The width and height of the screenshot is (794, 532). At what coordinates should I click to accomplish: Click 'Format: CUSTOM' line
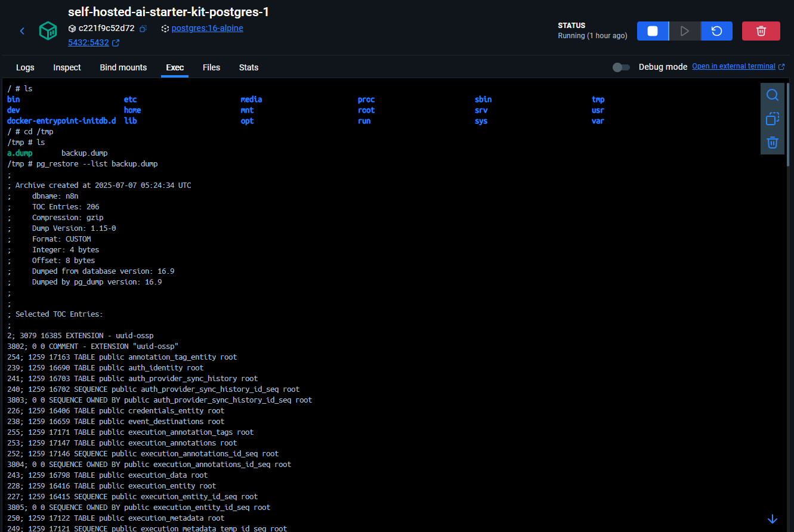(61, 239)
